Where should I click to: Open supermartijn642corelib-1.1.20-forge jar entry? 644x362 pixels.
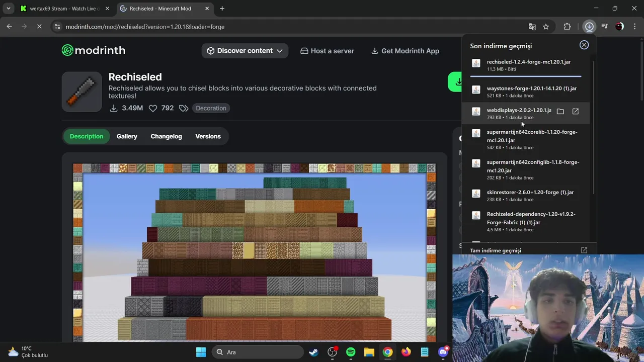point(526,139)
